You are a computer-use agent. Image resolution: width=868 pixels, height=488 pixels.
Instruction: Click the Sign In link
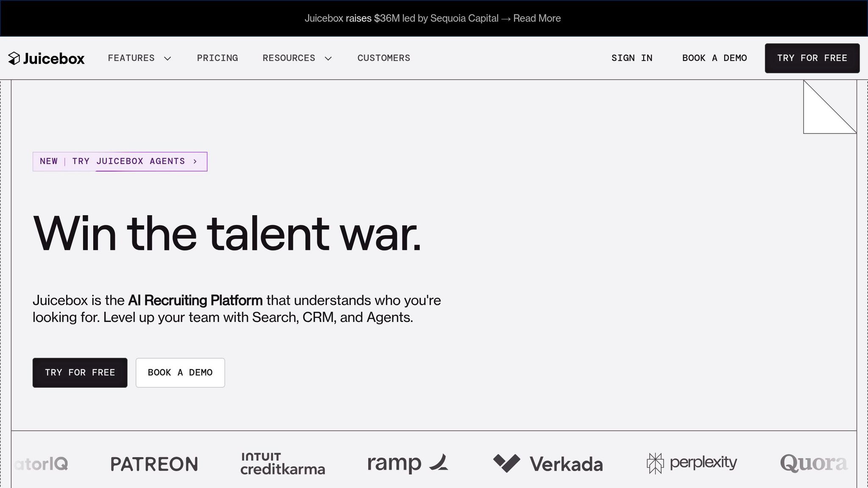[x=632, y=58]
